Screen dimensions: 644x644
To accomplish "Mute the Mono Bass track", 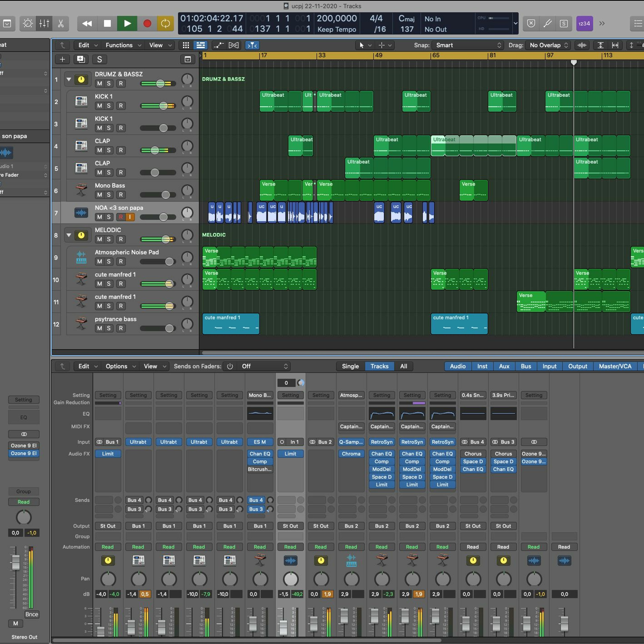I will coord(99,195).
